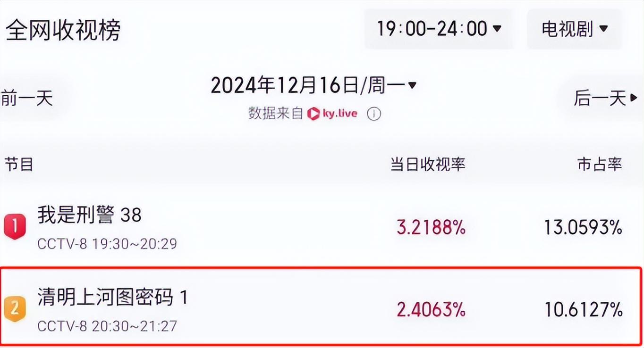Sort by the 市占率 column header
This screenshot has width=644, height=348.
click(x=599, y=164)
